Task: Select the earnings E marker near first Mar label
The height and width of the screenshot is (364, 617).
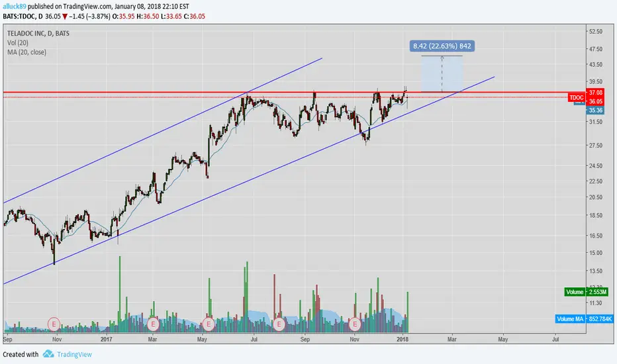Action: tap(153, 324)
